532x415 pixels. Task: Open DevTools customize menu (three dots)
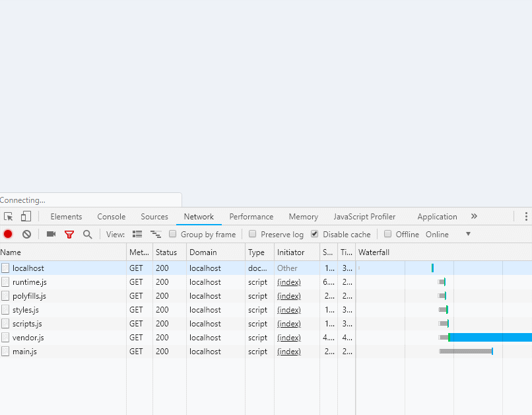(x=525, y=216)
